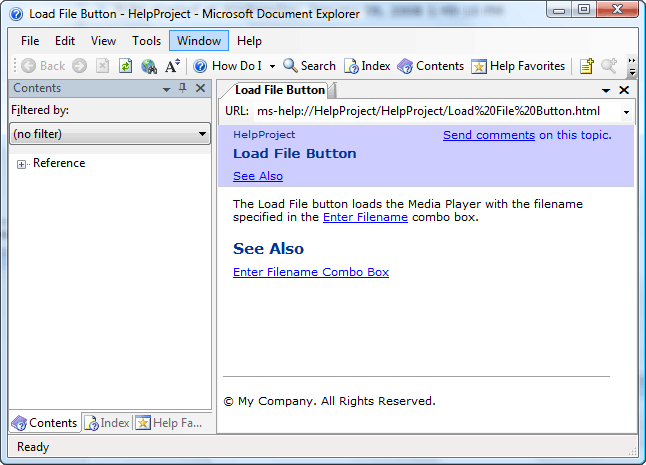
Task: Open Contents panel window position dropdown
Action: [166, 89]
